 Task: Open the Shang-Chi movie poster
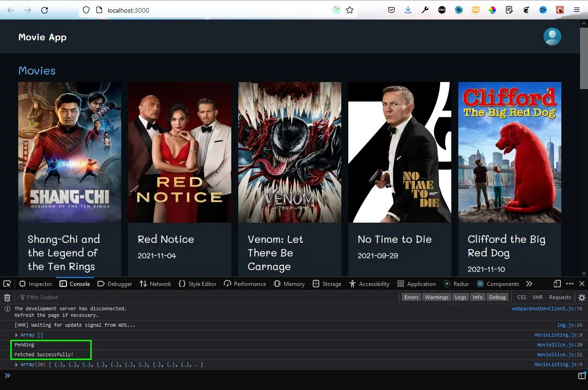[x=70, y=152]
